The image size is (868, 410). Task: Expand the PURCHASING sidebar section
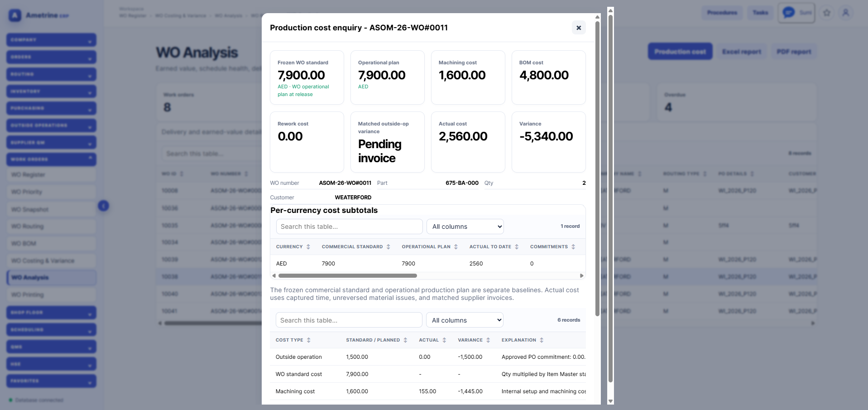tap(51, 108)
